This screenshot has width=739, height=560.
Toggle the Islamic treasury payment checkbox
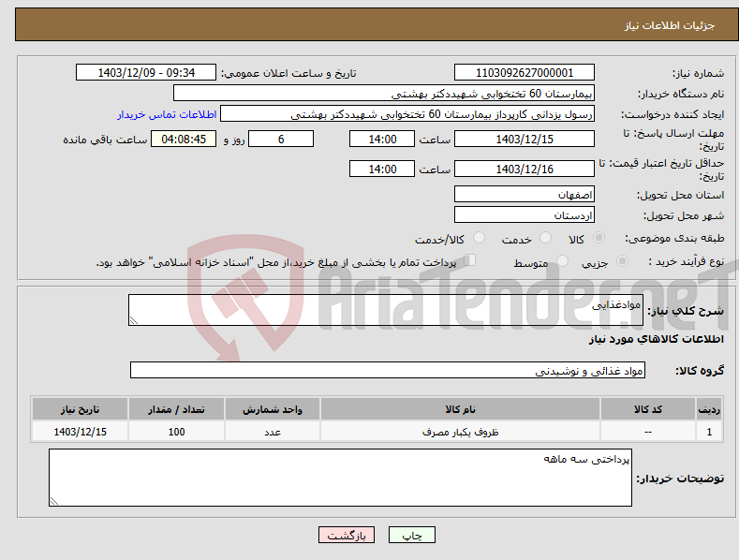pyautogui.click(x=470, y=260)
